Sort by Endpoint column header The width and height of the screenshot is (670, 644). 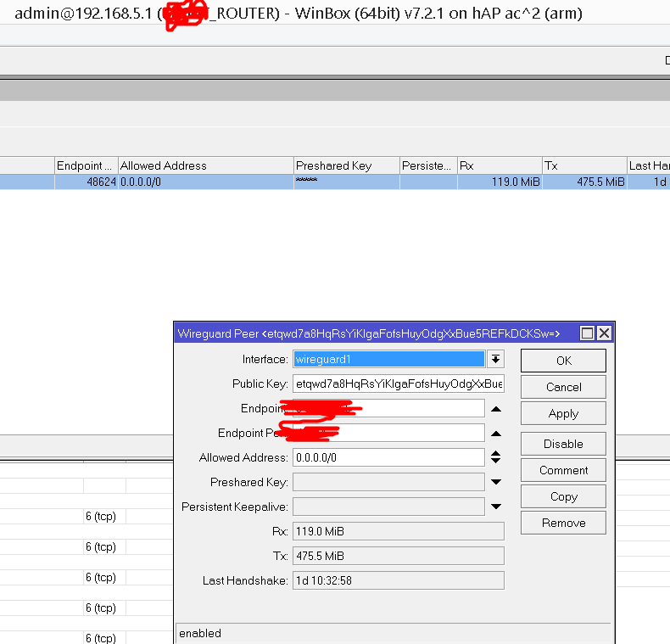[87, 165]
